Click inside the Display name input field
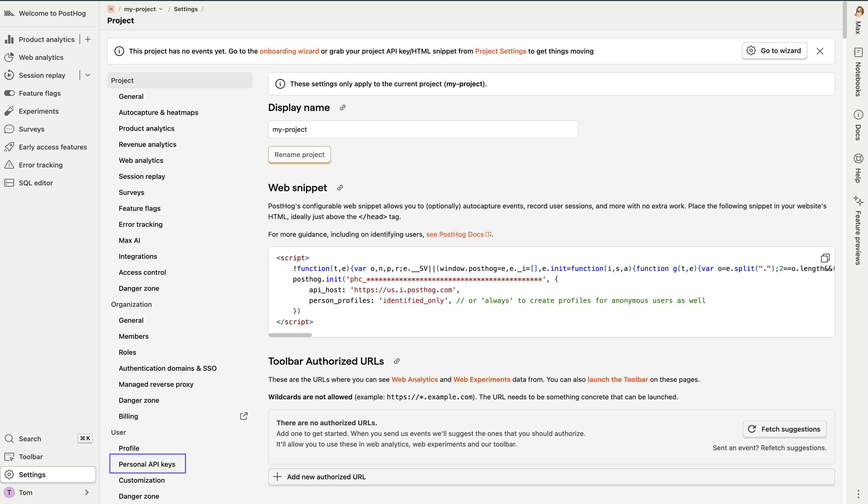 click(423, 129)
